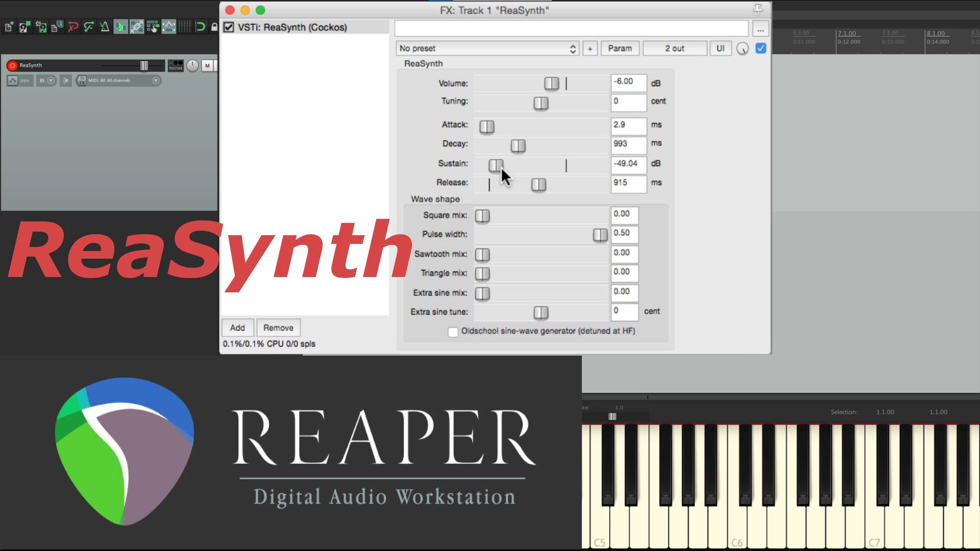The image size is (980, 551).
Task: Click the FX wet/dry mix knob
Action: click(x=743, y=48)
